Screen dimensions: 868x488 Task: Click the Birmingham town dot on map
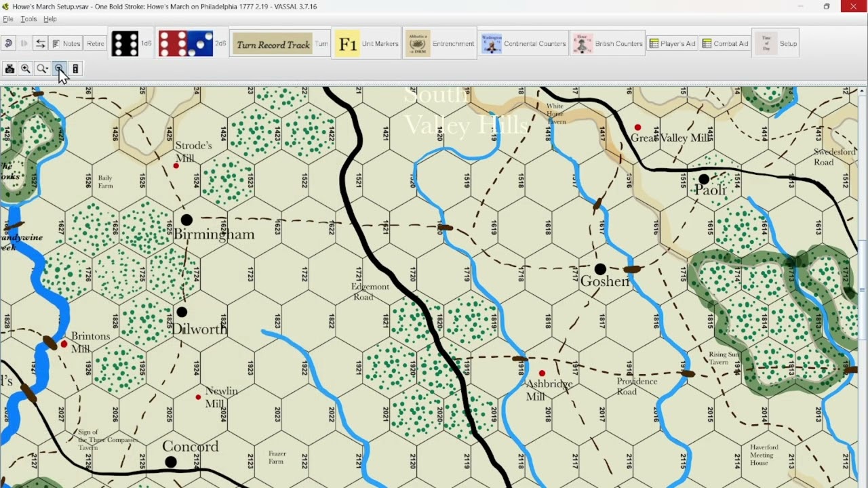(186, 220)
